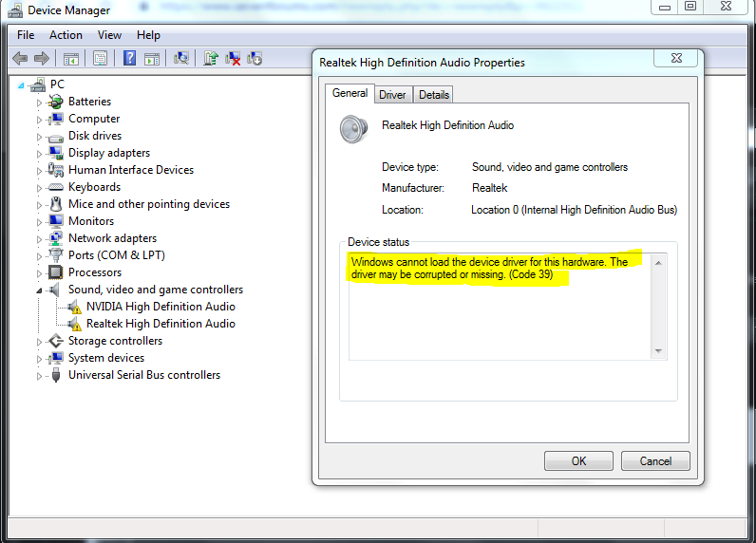
Task: Click the Uninstall device red X icon
Action: 233,59
